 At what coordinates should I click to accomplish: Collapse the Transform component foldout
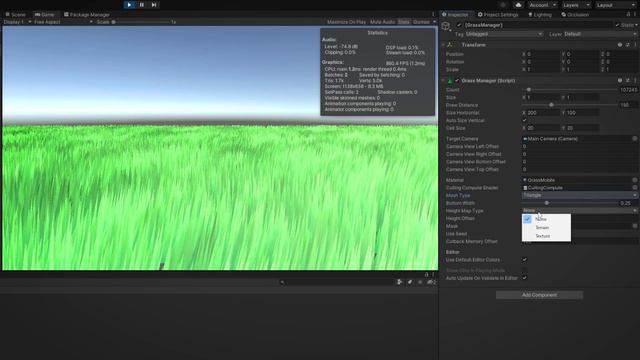point(443,45)
